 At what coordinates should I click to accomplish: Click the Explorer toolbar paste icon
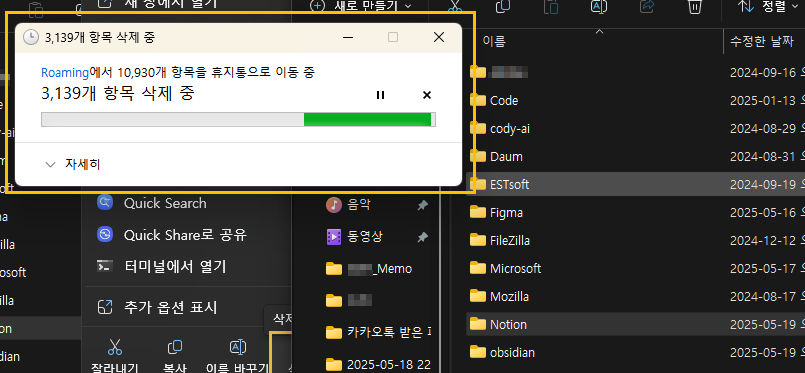coord(551,6)
